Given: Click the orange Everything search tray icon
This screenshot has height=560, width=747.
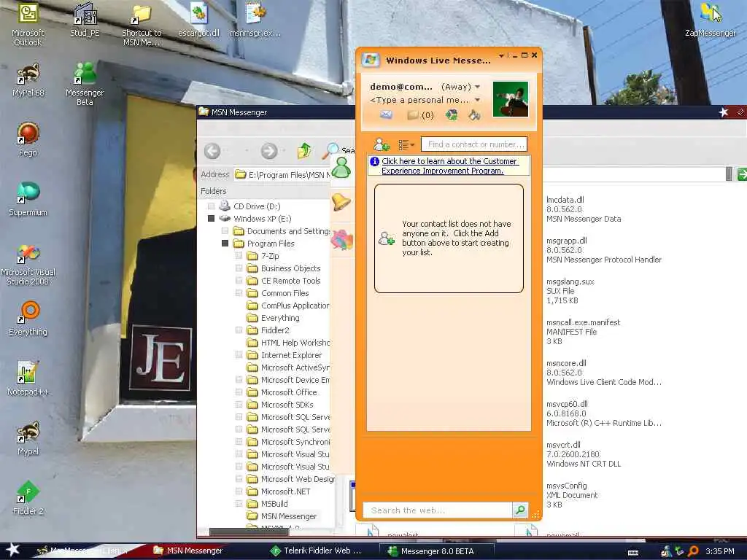Looking at the screenshot, I should pyautogui.click(x=693, y=551).
